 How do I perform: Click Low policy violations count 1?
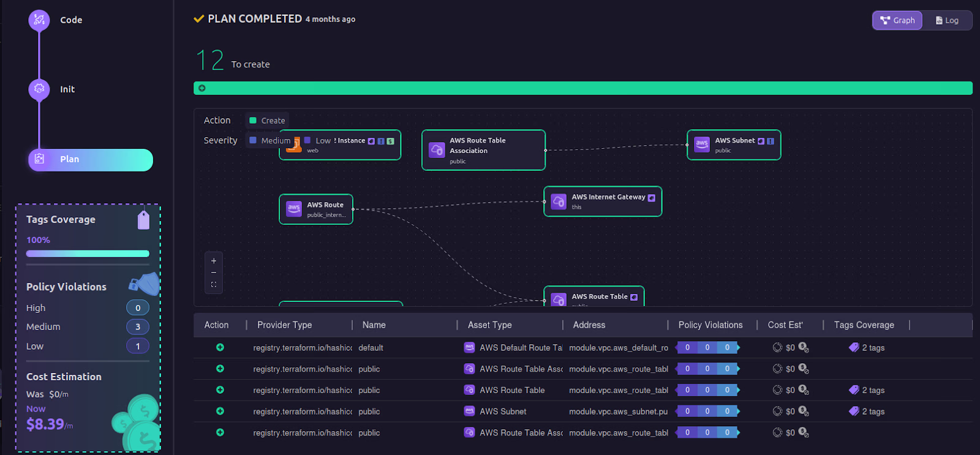coord(138,347)
